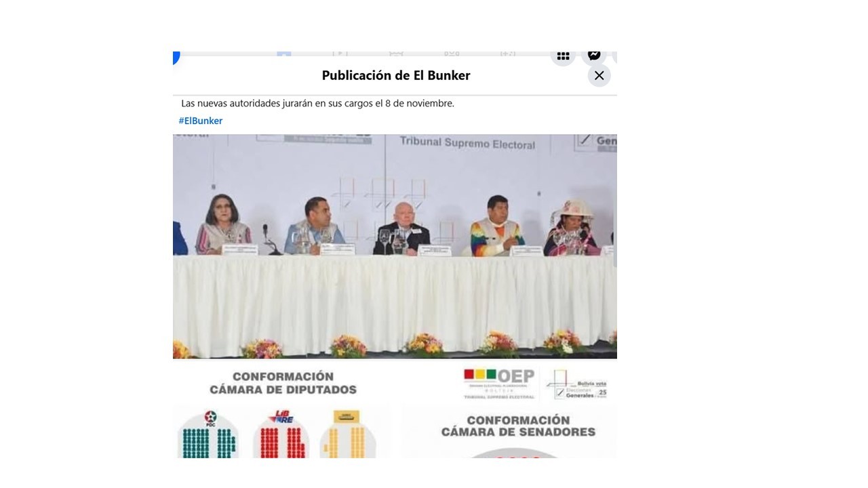The height and width of the screenshot is (488, 868).
Task: Click the yellow seat chart
Action: (x=349, y=444)
